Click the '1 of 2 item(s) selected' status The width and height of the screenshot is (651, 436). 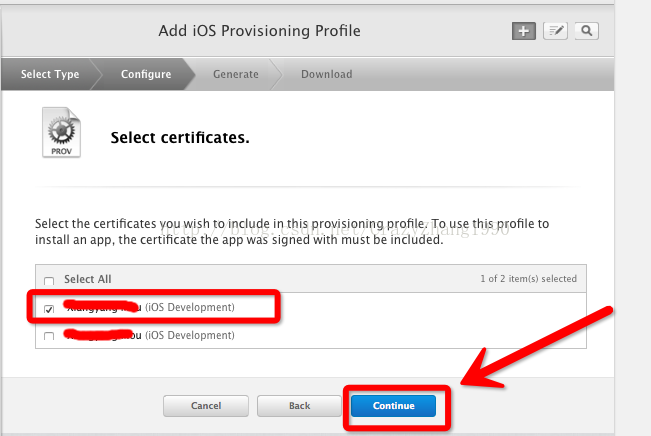tap(528, 279)
